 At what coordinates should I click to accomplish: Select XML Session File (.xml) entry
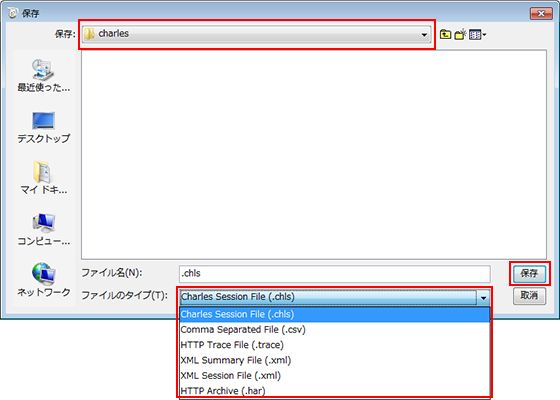click(x=335, y=376)
